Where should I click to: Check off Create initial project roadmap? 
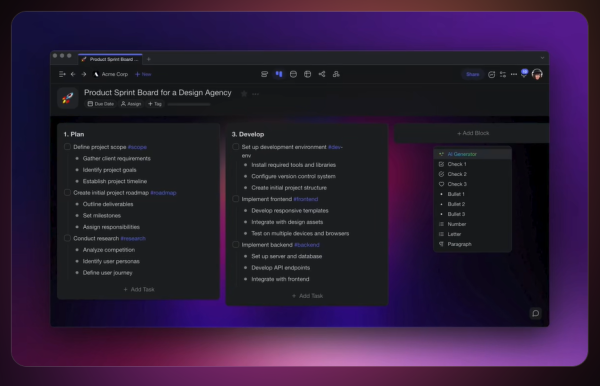[x=67, y=192]
